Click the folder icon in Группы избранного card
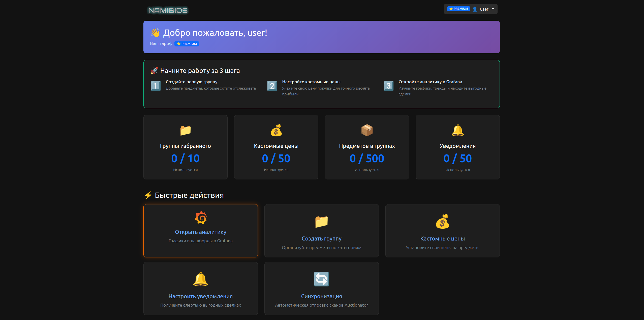This screenshot has width=644, height=320. pyautogui.click(x=186, y=130)
